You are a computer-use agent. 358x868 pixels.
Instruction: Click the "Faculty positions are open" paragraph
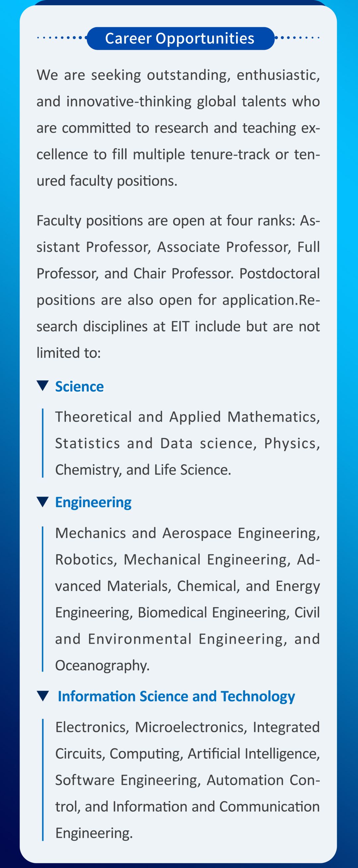[x=178, y=287]
